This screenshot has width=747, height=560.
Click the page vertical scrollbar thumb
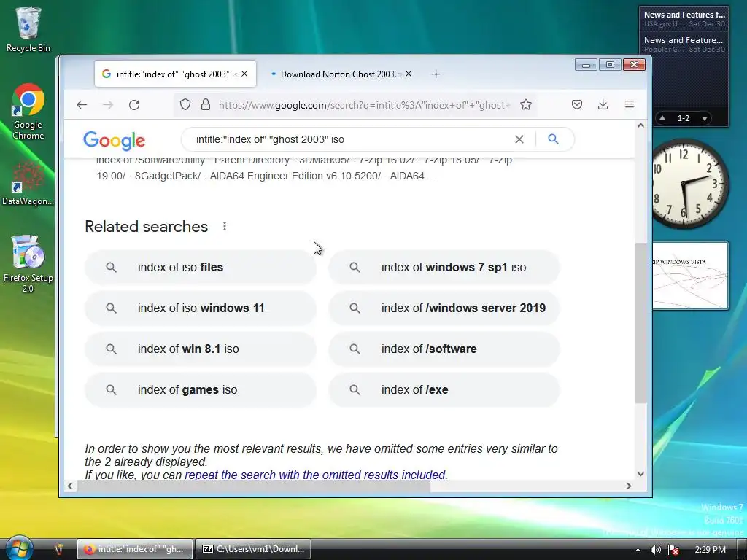point(640,323)
